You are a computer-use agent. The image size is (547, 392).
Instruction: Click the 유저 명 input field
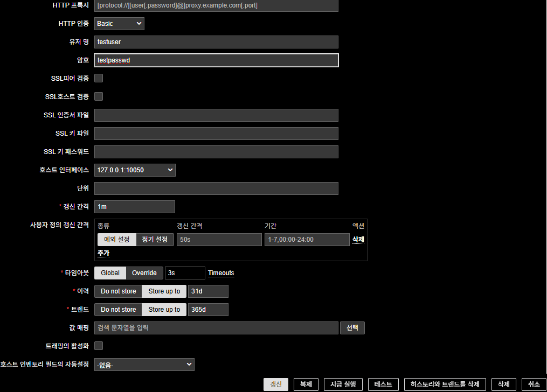pos(216,42)
